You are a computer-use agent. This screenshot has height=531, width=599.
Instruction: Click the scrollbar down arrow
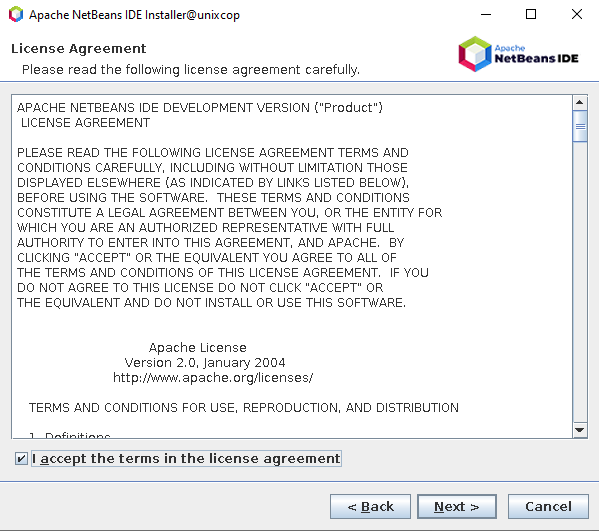point(580,430)
